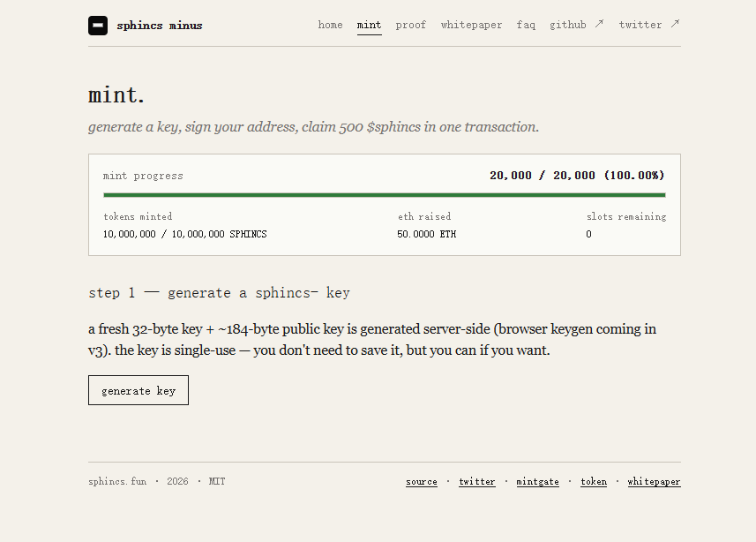Click the 'mint.' page heading

116,94
